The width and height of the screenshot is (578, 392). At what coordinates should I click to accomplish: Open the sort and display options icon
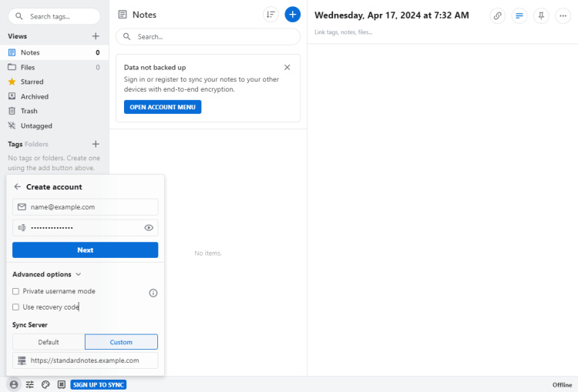click(x=271, y=15)
